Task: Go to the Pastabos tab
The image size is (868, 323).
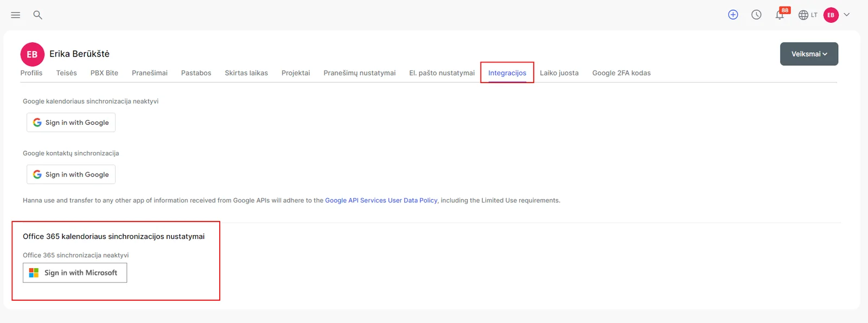Action: pos(196,73)
